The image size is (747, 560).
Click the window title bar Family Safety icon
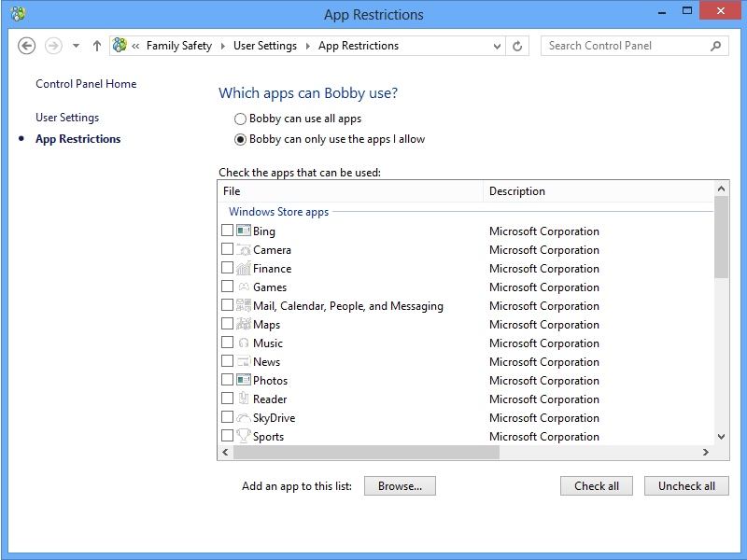18,14
